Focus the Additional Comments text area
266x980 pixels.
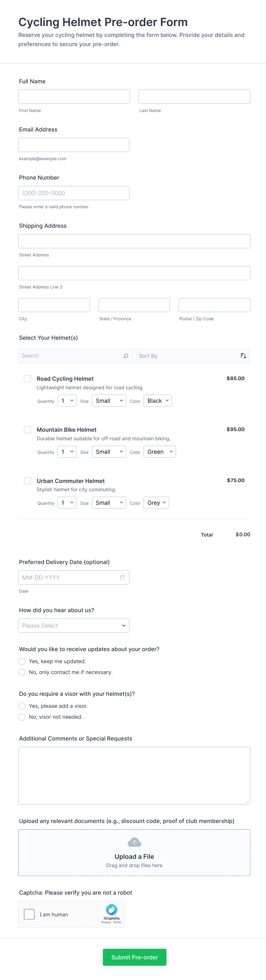pos(134,775)
